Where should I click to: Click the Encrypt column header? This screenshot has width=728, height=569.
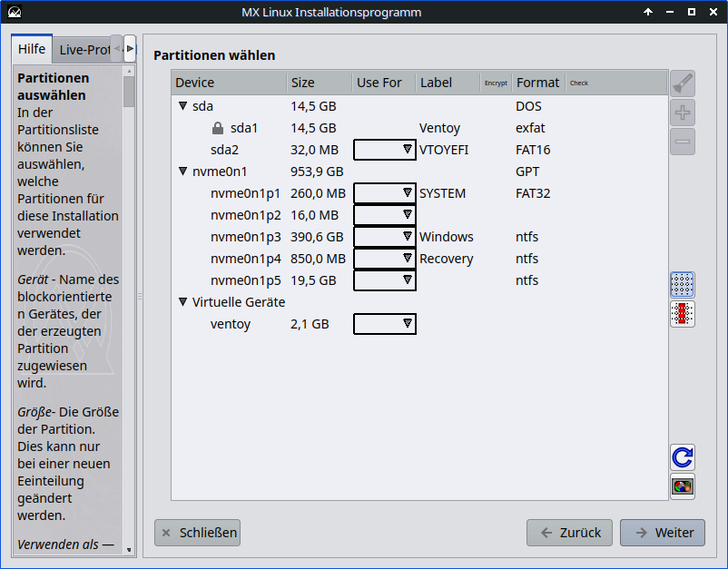coord(496,83)
